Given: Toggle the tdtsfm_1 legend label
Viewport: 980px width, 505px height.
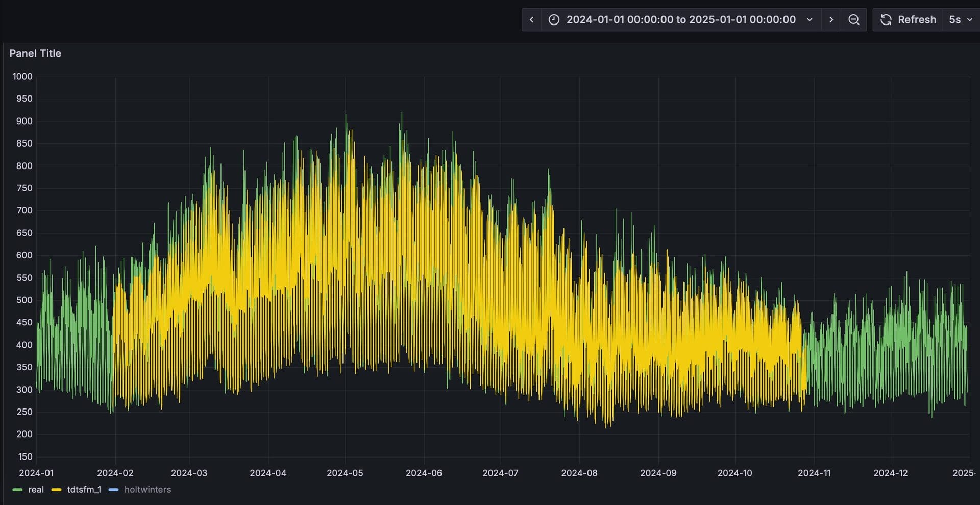Looking at the screenshot, I should (84, 489).
